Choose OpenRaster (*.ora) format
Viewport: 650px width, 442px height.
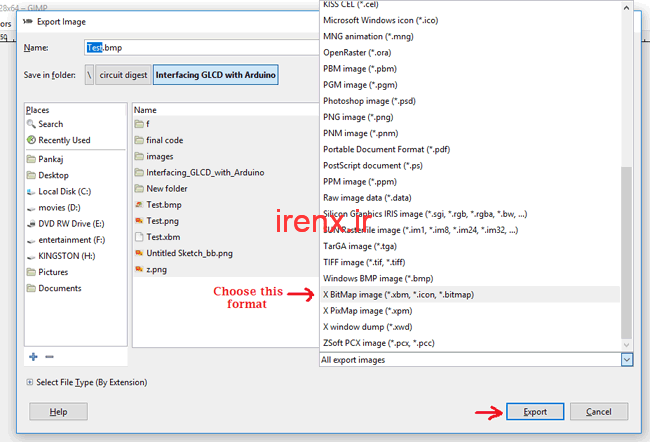click(x=471, y=52)
